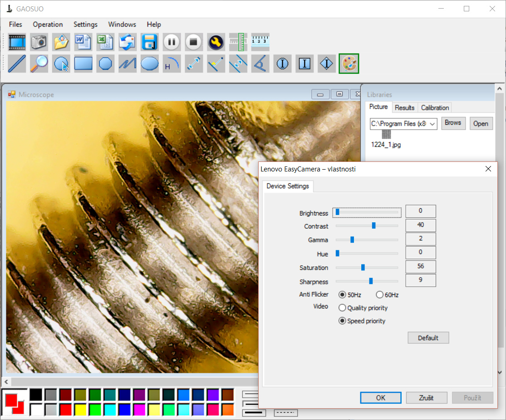Switch to the Calibration tab
Image resolution: width=506 pixels, height=420 pixels.
coord(435,108)
